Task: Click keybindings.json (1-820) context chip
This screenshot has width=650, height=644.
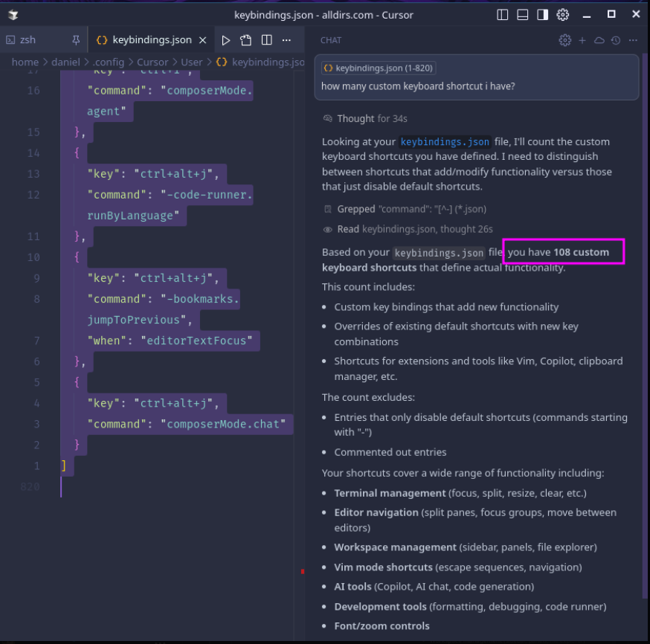Action: tap(379, 68)
